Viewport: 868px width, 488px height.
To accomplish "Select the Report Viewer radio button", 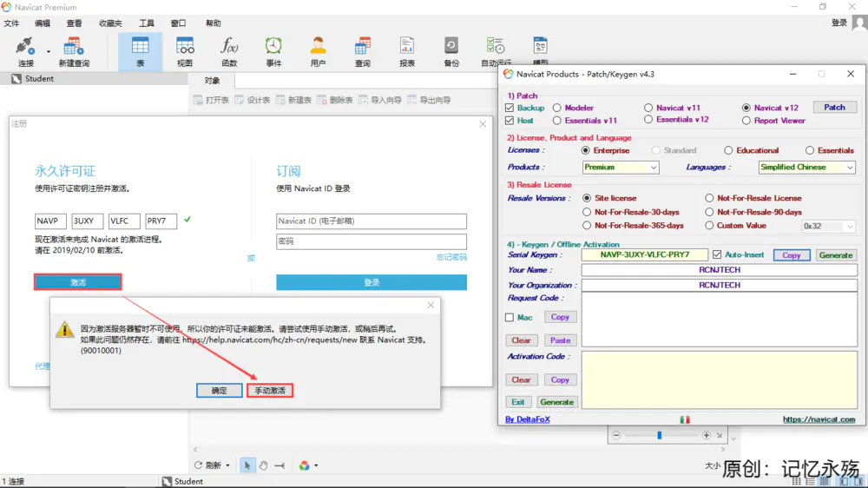I will [746, 120].
